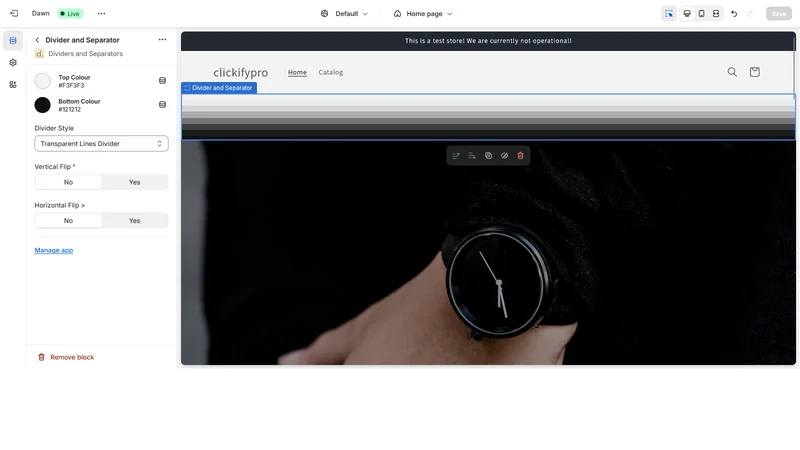Open App embeds in the sidebar
Screen dimensions: 800x450
13,85
